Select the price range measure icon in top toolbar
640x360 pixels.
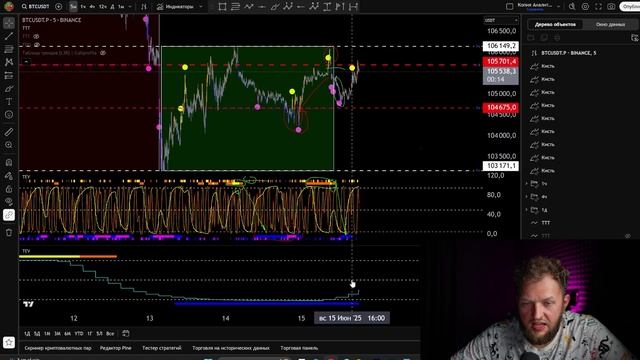pyautogui.click(x=327, y=7)
